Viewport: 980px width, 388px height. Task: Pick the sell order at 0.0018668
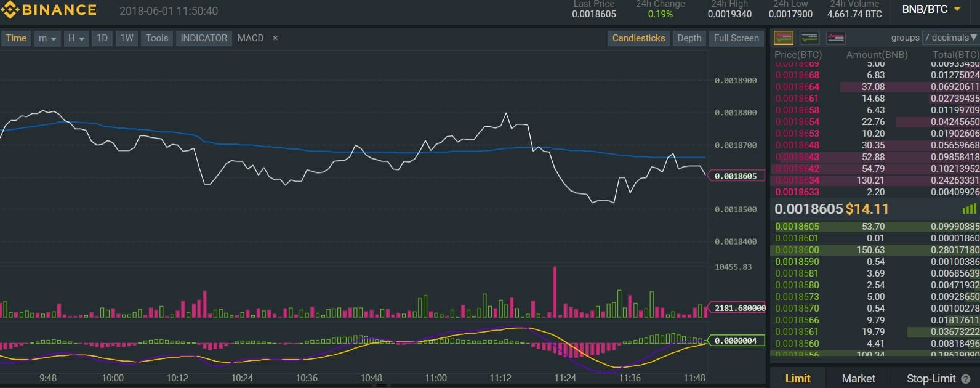(875, 75)
